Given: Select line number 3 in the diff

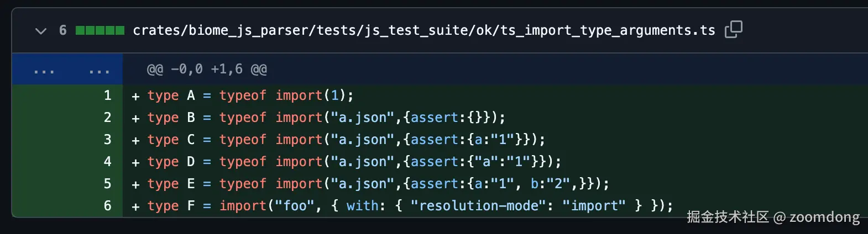Looking at the screenshot, I should point(107,140).
